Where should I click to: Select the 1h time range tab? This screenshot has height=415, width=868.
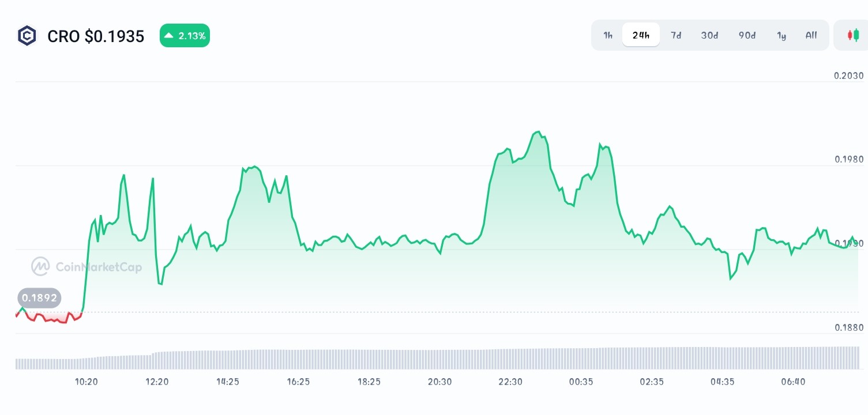(x=608, y=35)
